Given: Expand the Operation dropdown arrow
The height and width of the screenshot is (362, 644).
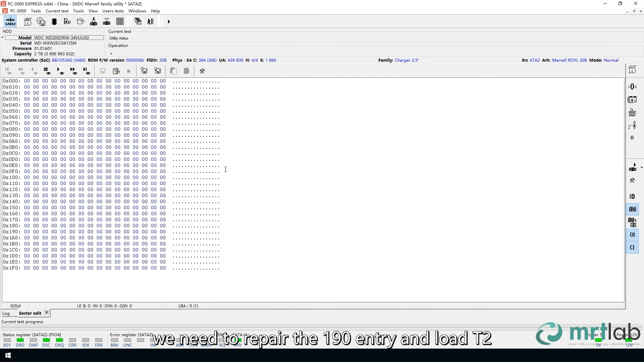Looking at the screenshot, I should [111, 53].
